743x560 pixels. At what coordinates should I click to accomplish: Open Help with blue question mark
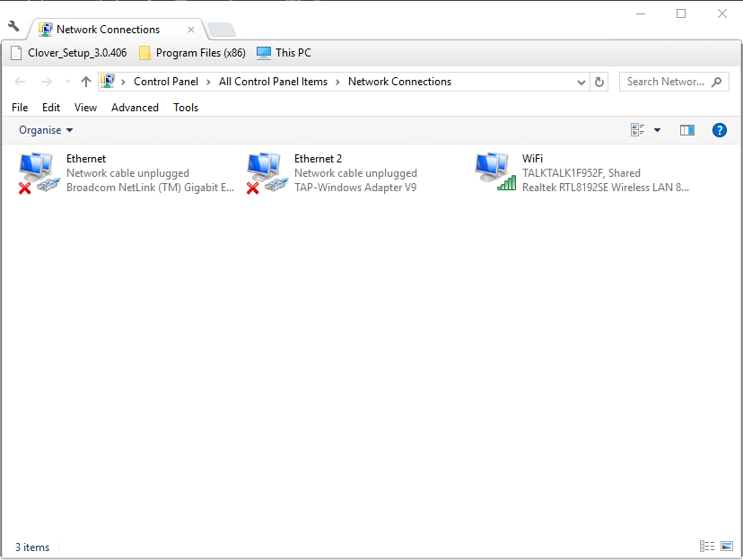point(720,130)
